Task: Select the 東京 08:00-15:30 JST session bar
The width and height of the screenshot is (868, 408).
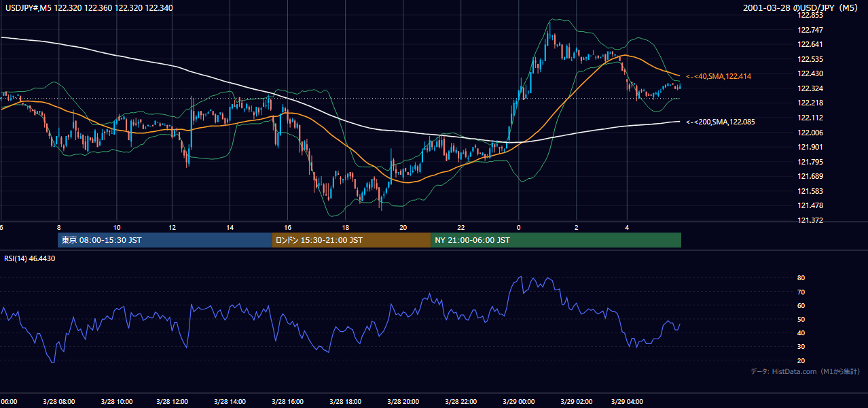Action: click(165, 240)
